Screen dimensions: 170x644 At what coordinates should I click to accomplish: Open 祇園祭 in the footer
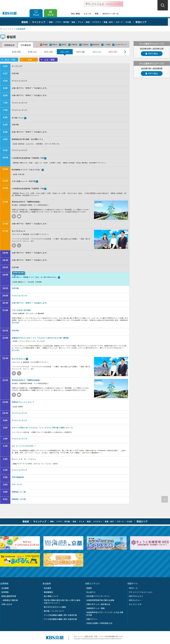pos(89,588)
